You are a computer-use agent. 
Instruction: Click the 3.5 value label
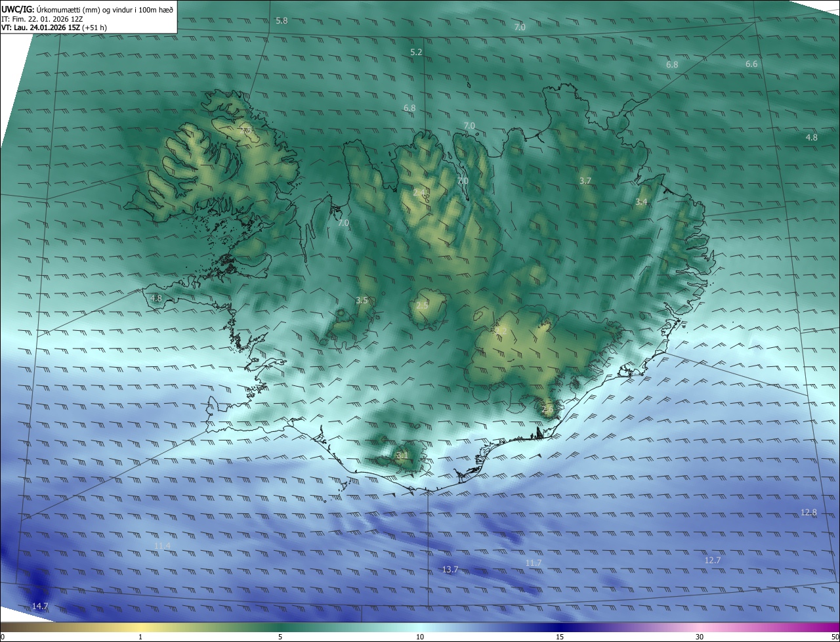362,301
